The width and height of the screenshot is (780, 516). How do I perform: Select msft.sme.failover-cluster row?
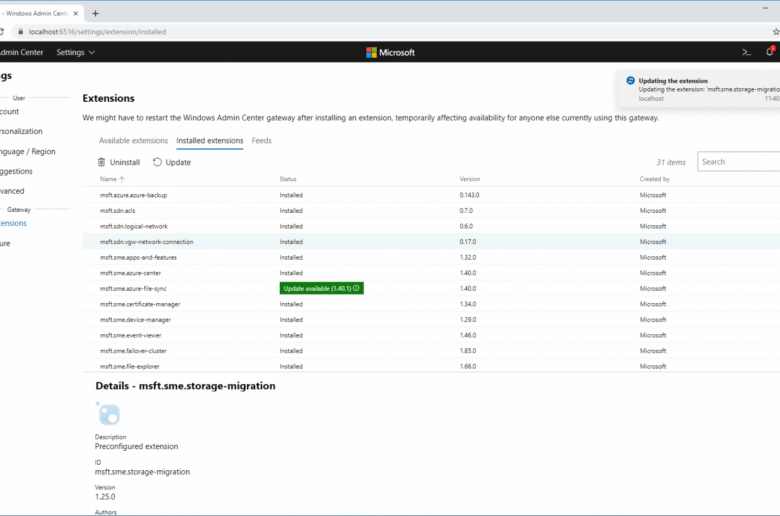[431, 351]
